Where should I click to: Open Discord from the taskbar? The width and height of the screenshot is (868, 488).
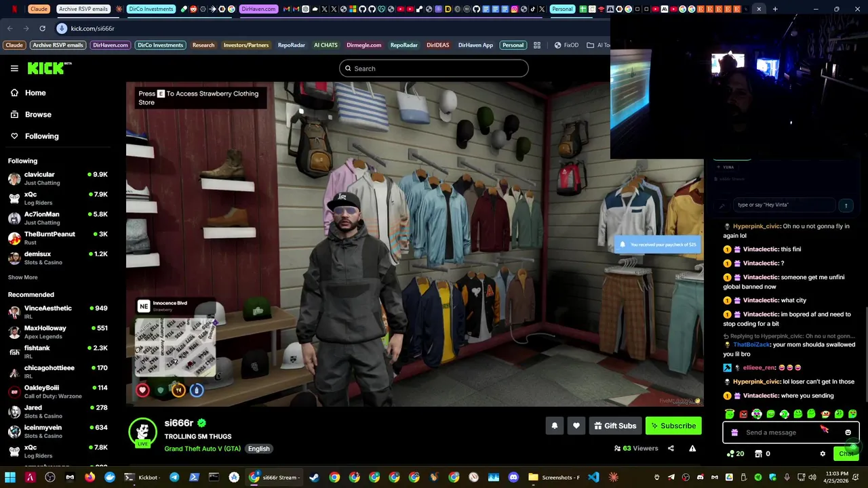click(x=514, y=477)
